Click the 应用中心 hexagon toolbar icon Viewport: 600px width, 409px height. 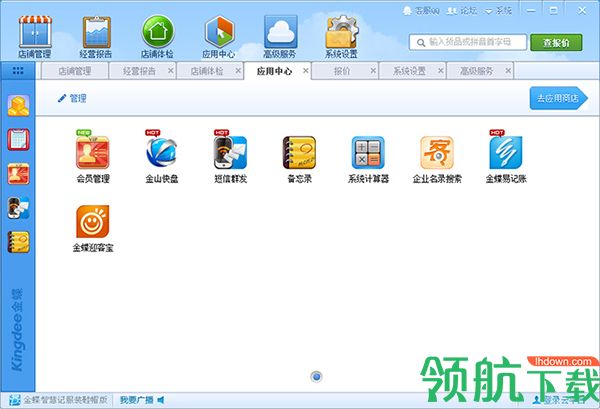tap(219, 37)
